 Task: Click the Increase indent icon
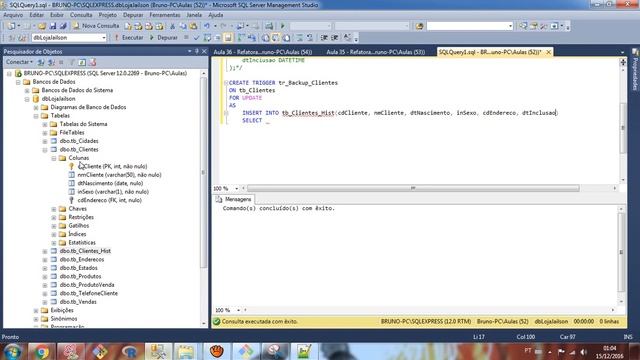[x=334, y=38]
